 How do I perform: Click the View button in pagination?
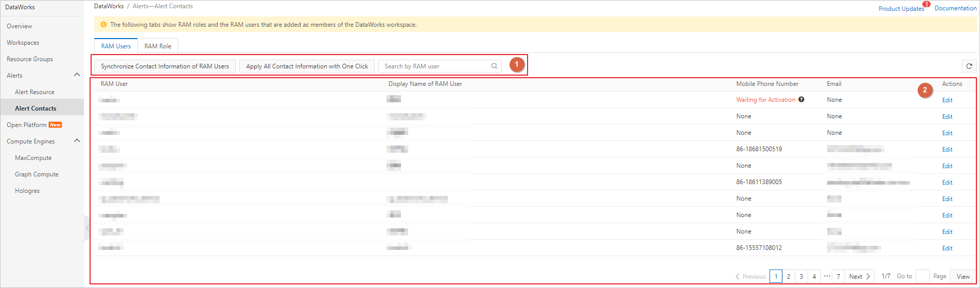[963, 276]
